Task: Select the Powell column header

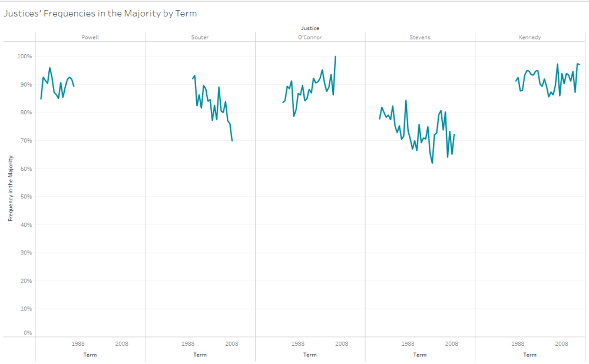Action: click(x=90, y=37)
